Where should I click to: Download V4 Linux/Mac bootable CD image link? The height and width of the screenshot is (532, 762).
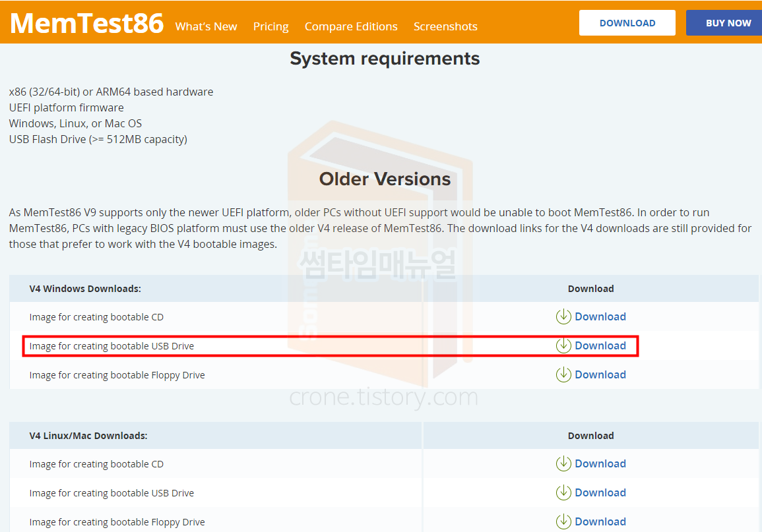pos(600,463)
